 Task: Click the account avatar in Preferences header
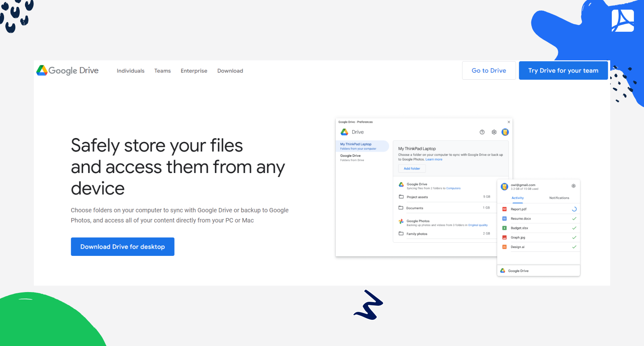[505, 132]
